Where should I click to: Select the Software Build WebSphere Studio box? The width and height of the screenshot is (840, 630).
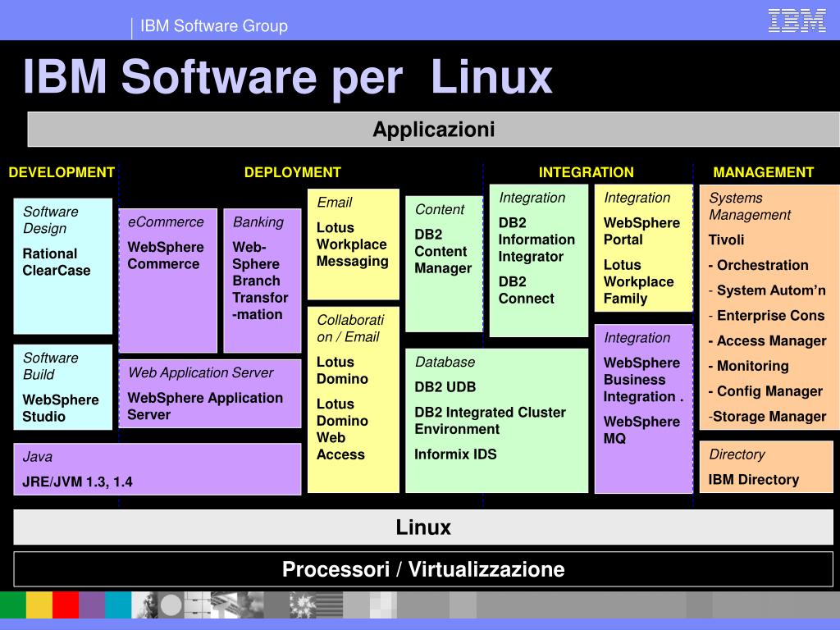[62, 387]
